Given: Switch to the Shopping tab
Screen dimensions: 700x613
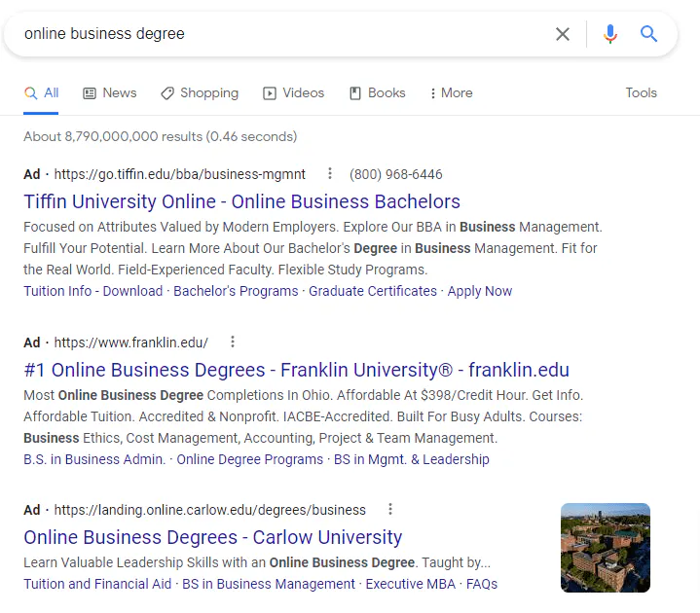Looking at the screenshot, I should click(200, 93).
